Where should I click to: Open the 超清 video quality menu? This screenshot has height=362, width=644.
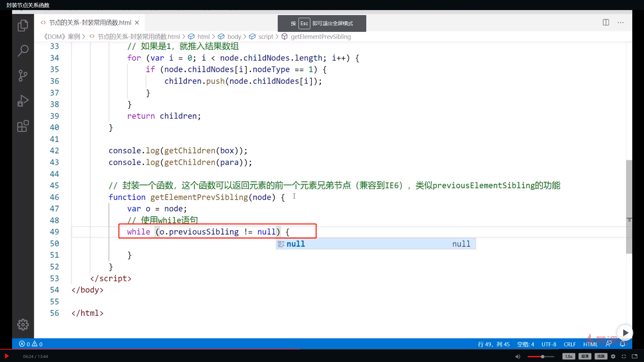pos(585,356)
